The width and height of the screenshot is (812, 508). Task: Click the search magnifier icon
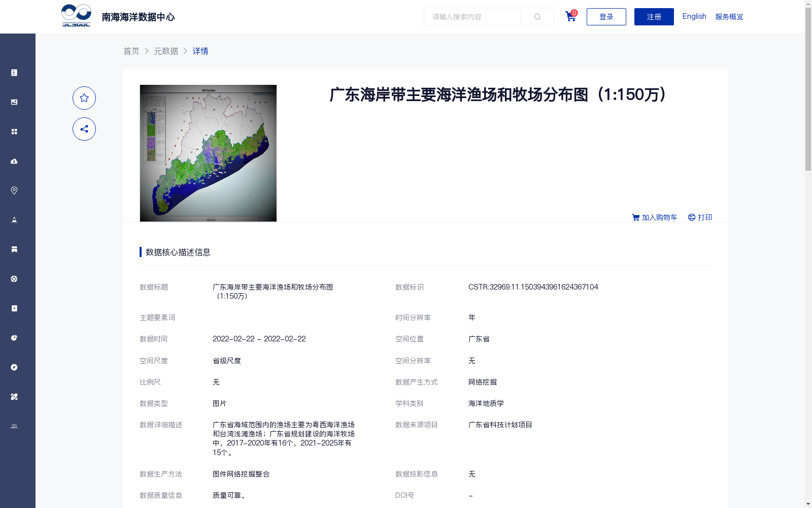(x=537, y=16)
